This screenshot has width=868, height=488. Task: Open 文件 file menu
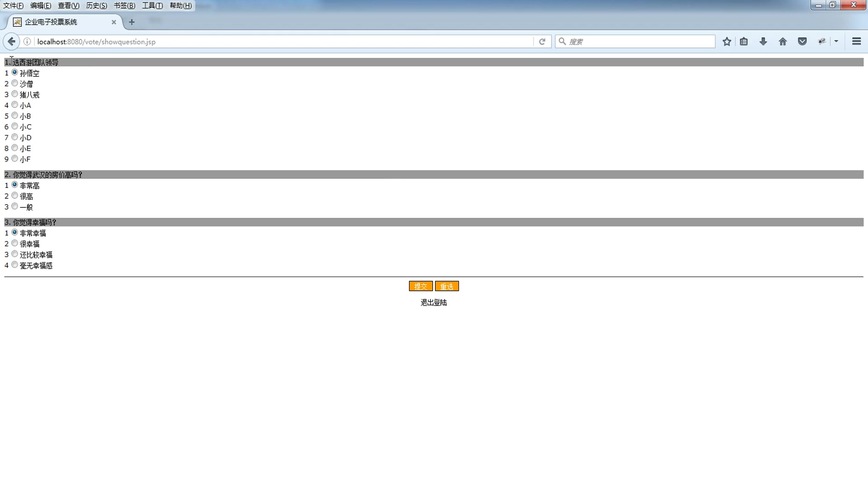pyautogui.click(x=13, y=5)
